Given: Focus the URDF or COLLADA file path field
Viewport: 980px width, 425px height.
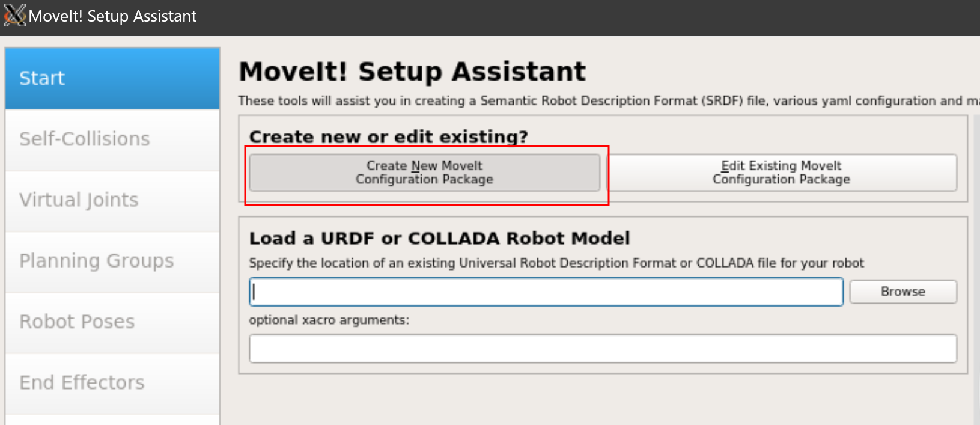Looking at the screenshot, I should coord(546,292).
